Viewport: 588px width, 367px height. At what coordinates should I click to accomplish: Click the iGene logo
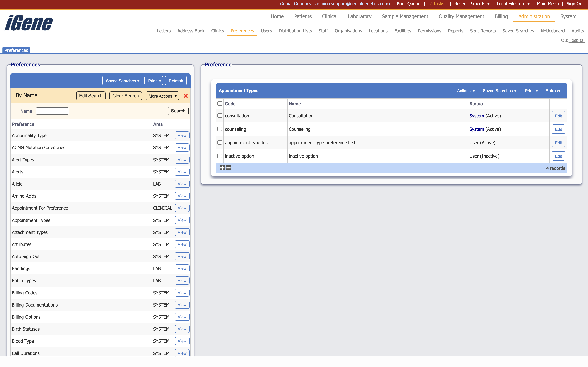tap(29, 23)
